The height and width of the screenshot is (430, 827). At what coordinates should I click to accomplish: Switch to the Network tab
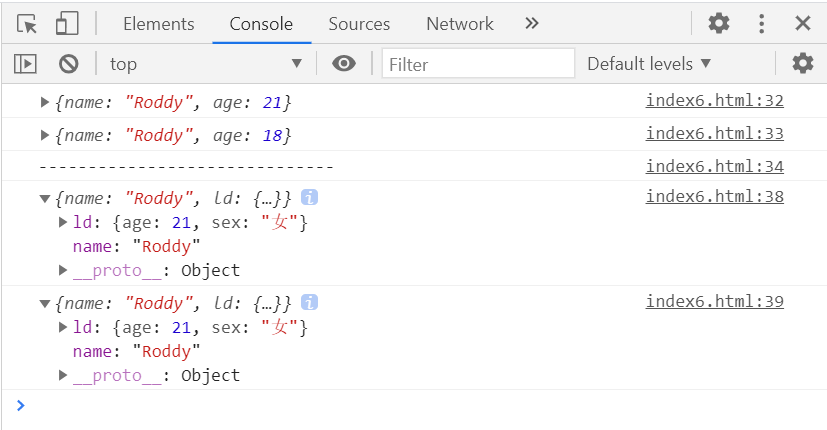pyautogui.click(x=459, y=24)
